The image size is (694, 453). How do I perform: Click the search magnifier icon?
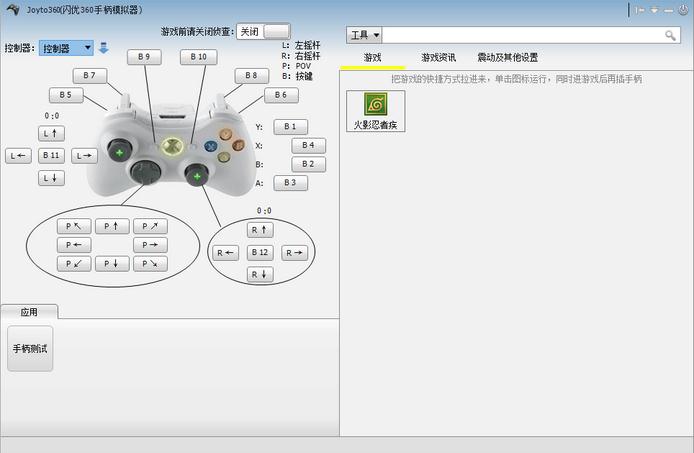click(670, 35)
